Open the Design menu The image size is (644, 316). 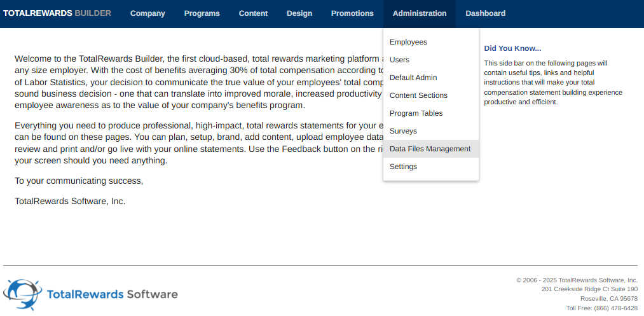click(299, 13)
